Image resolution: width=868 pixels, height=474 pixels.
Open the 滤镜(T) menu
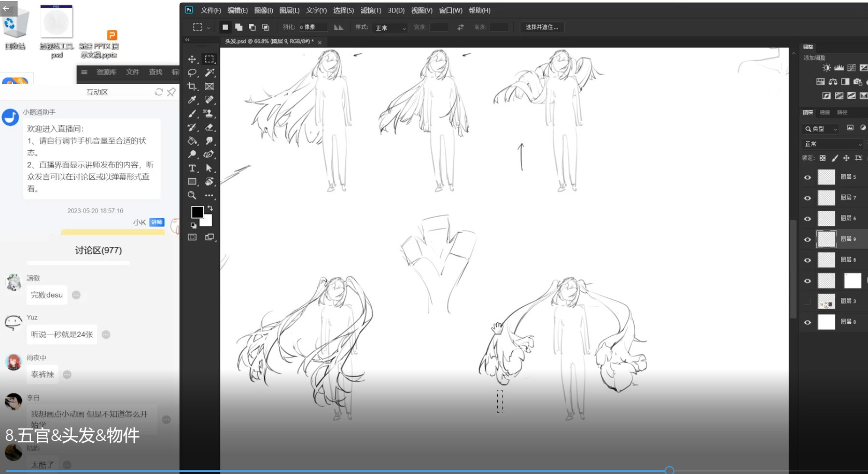coord(371,10)
